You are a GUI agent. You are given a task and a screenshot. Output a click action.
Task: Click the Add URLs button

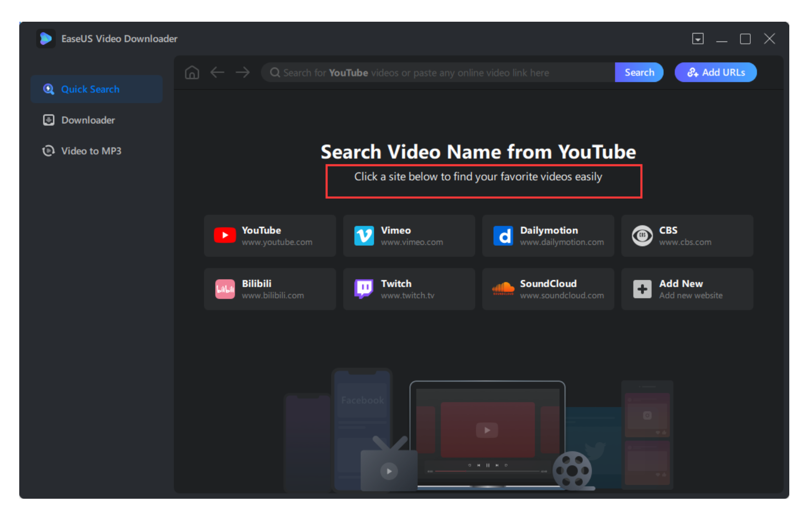click(716, 73)
